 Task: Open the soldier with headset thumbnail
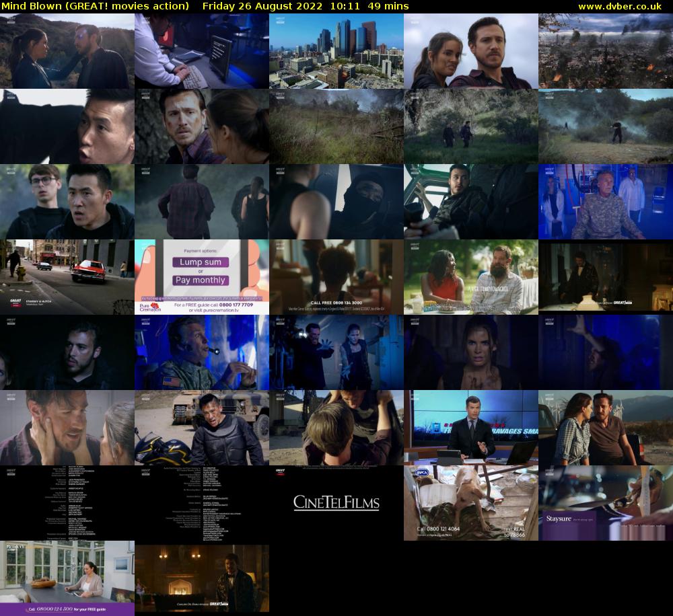(x=202, y=352)
